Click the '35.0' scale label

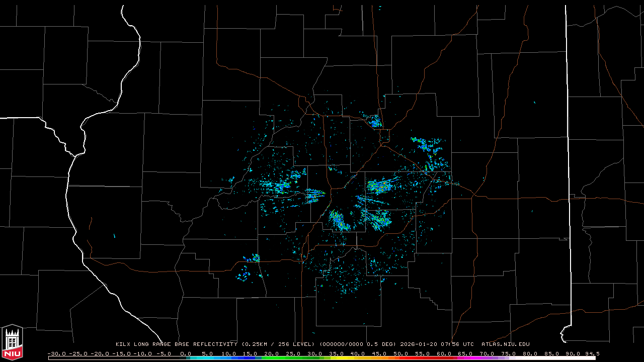336,353
